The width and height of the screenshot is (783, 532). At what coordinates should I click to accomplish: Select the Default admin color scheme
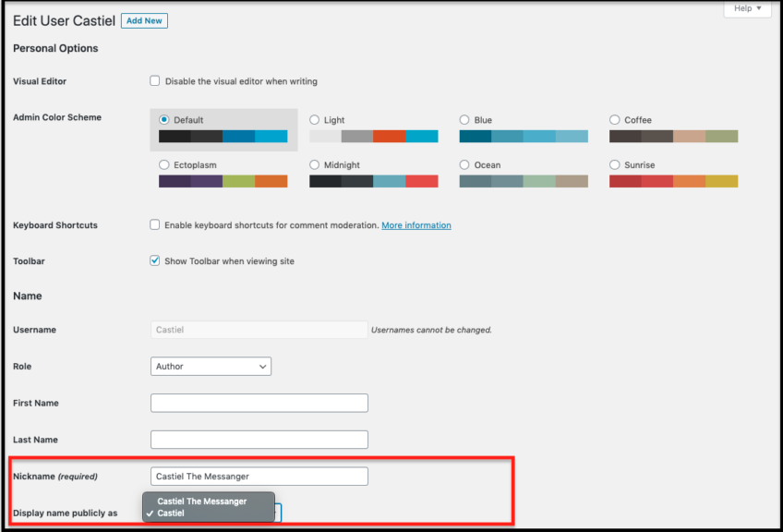tap(165, 120)
